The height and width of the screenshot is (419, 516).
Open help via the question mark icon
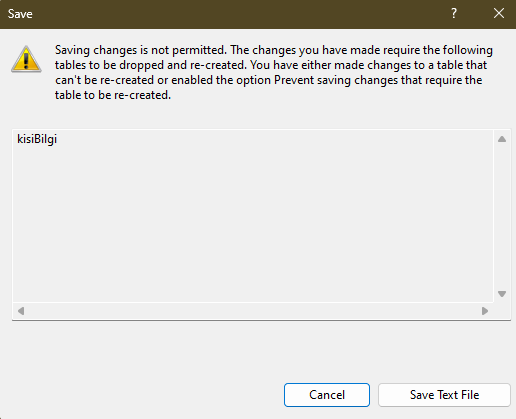(x=454, y=14)
